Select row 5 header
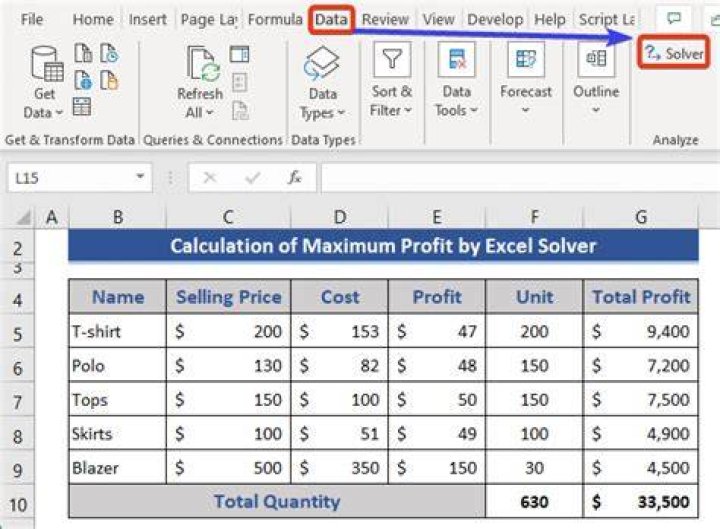720x529 pixels. pyautogui.click(x=17, y=334)
